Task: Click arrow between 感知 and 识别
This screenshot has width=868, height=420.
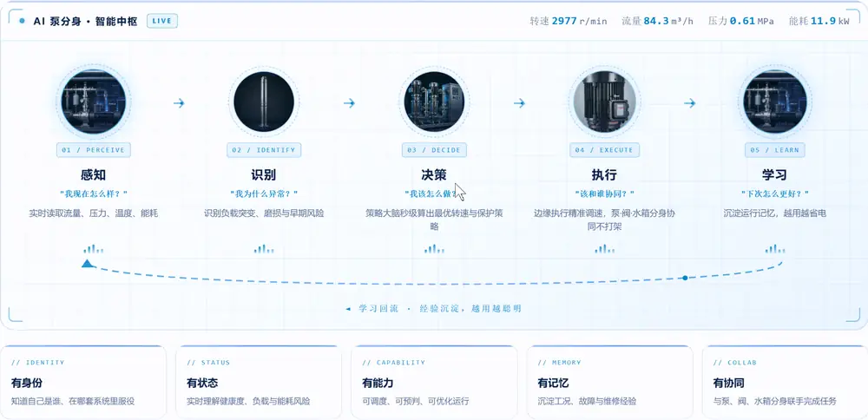Action: [179, 103]
